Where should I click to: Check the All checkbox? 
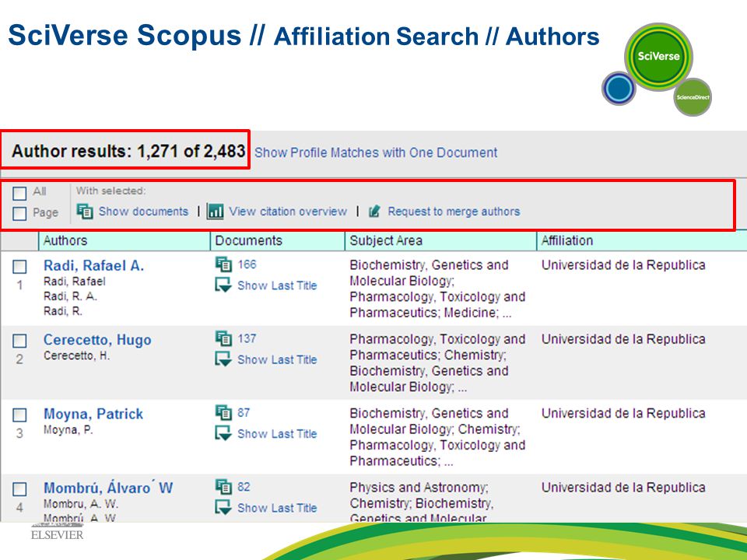tap(19, 194)
